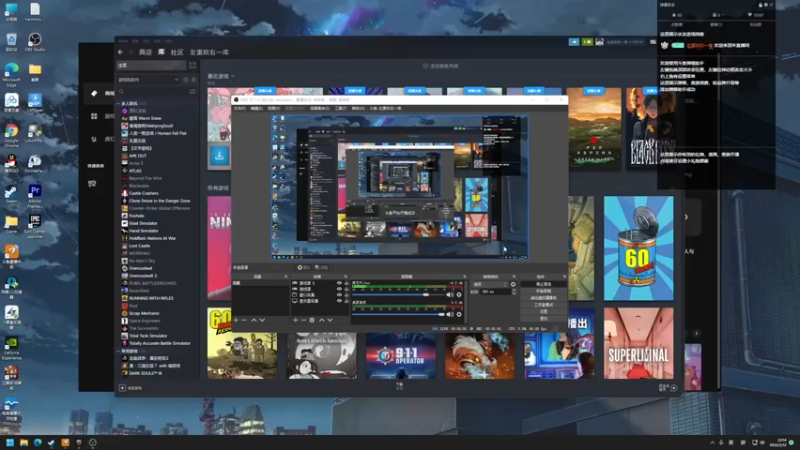Lock the window capture source
800x450 pixels.
(x=346, y=295)
